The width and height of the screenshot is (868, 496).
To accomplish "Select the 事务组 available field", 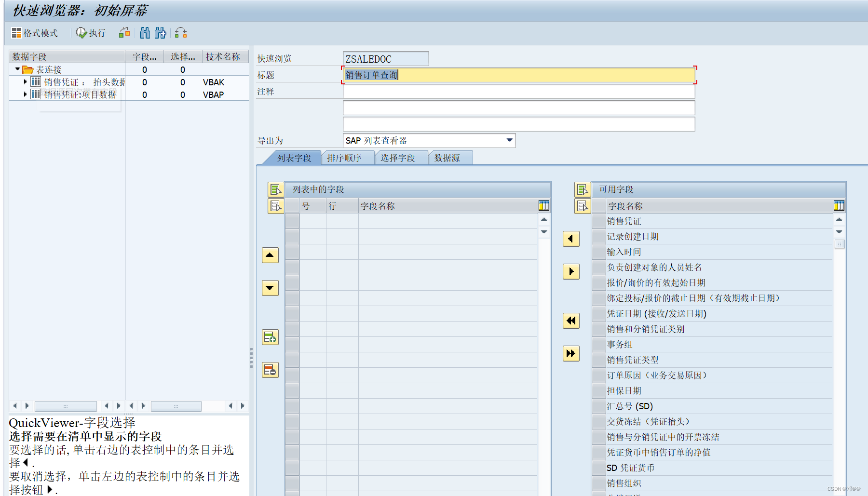I will (719, 345).
